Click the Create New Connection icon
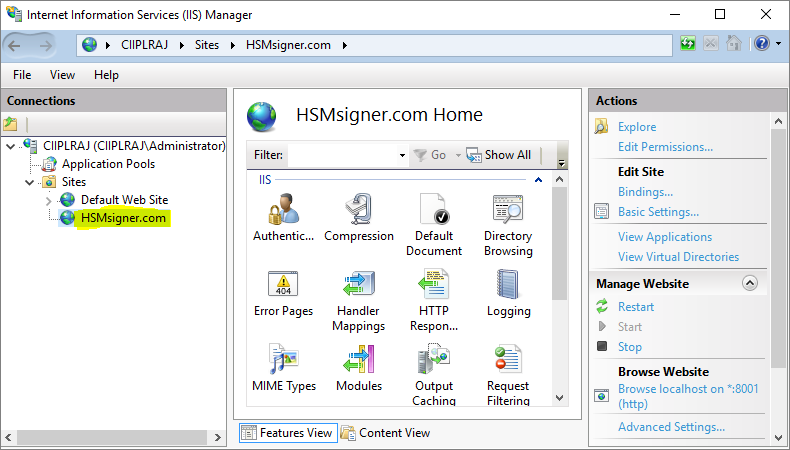This screenshot has width=790, height=450. (11, 123)
